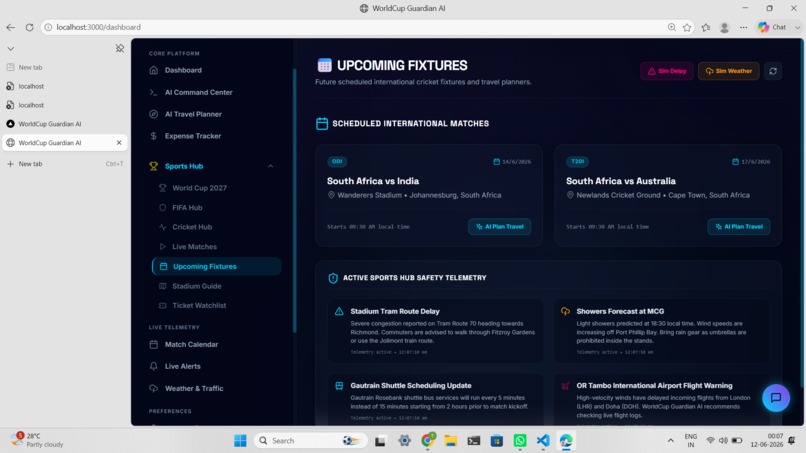This screenshot has width=806, height=453.
Task: Open browser settings and more menu
Action: [743, 27]
